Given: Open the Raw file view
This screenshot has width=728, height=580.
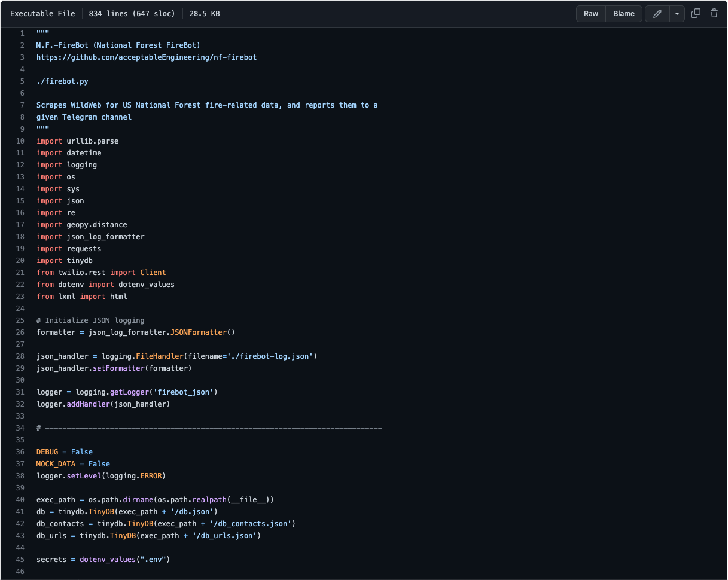Looking at the screenshot, I should click(x=591, y=14).
